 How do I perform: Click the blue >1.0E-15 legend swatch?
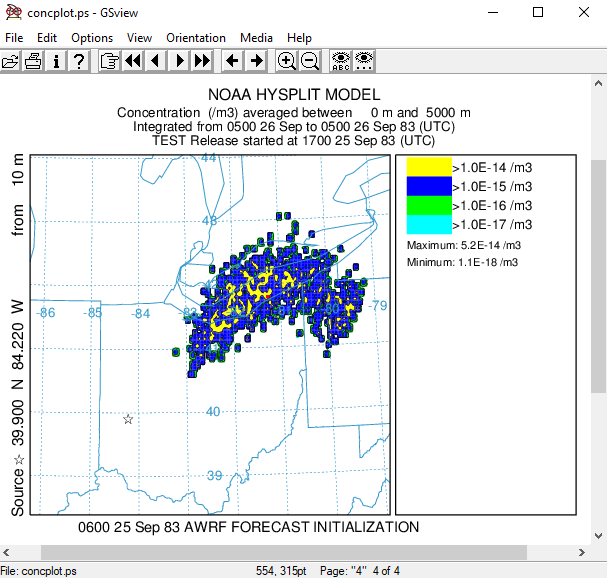click(429, 186)
